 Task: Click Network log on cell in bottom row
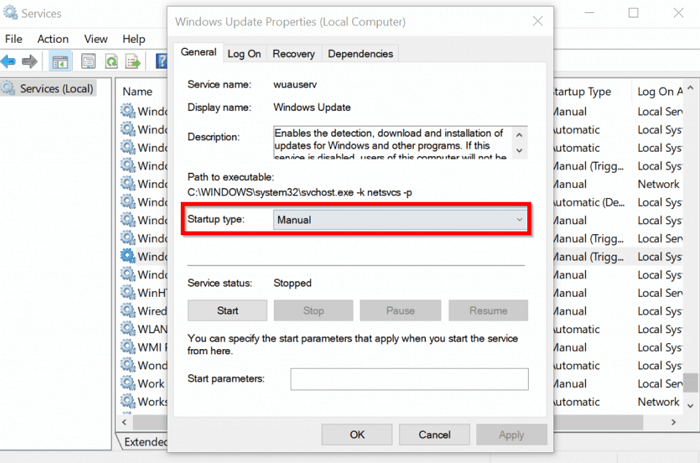tap(658, 402)
